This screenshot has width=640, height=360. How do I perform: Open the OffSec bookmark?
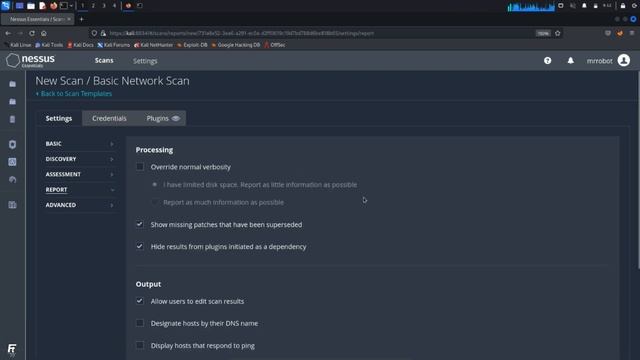pos(275,45)
